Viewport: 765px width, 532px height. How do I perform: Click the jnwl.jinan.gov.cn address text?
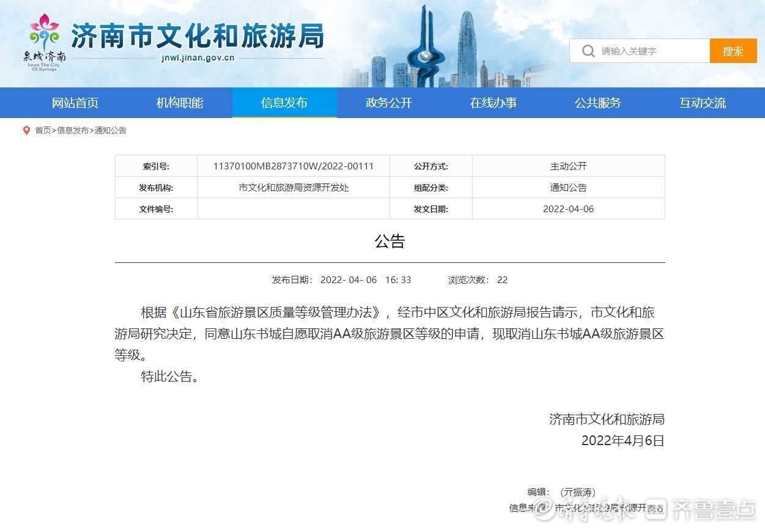pyautogui.click(x=198, y=59)
